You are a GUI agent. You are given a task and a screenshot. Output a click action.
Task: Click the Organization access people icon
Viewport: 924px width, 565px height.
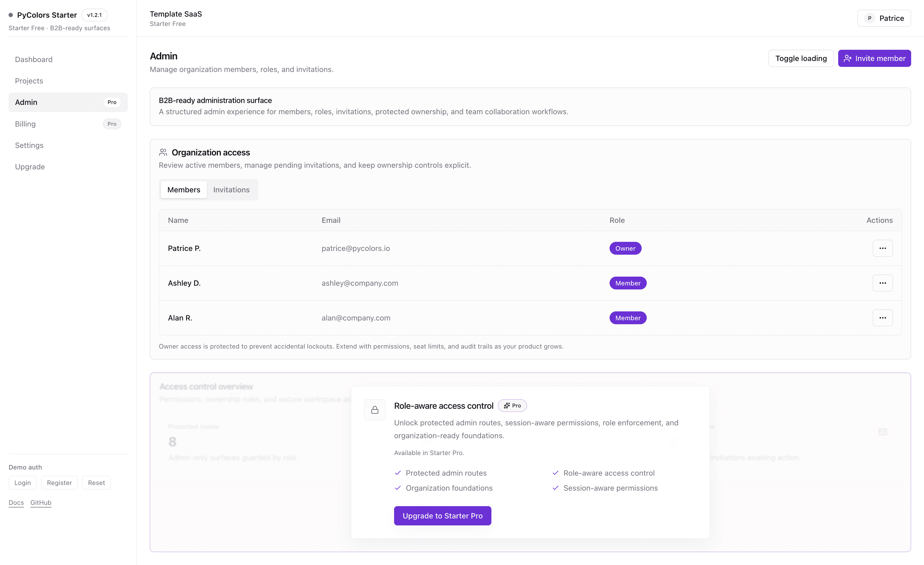pyautogui.click(x=163, y=152)
